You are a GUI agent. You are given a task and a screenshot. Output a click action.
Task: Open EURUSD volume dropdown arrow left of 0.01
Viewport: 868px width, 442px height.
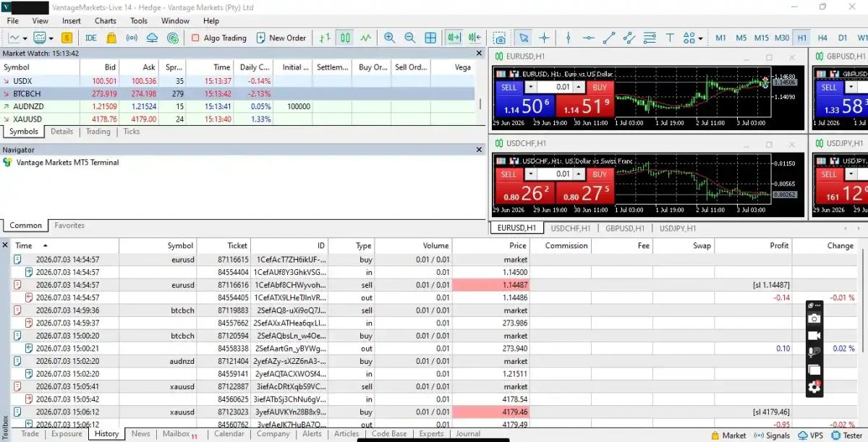point(530,88)
